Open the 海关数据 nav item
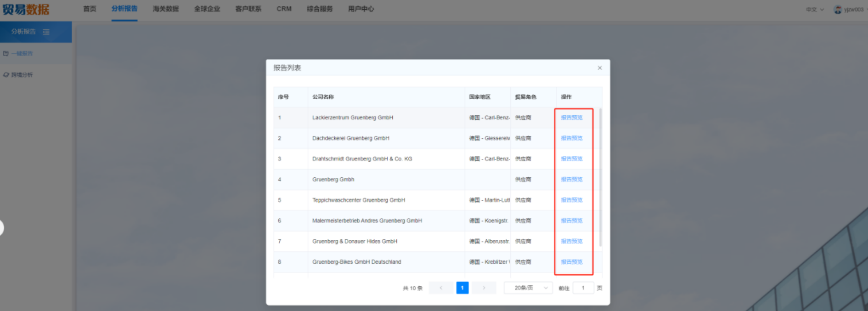This screenshot has height=311, width=868. click(166, 9)
